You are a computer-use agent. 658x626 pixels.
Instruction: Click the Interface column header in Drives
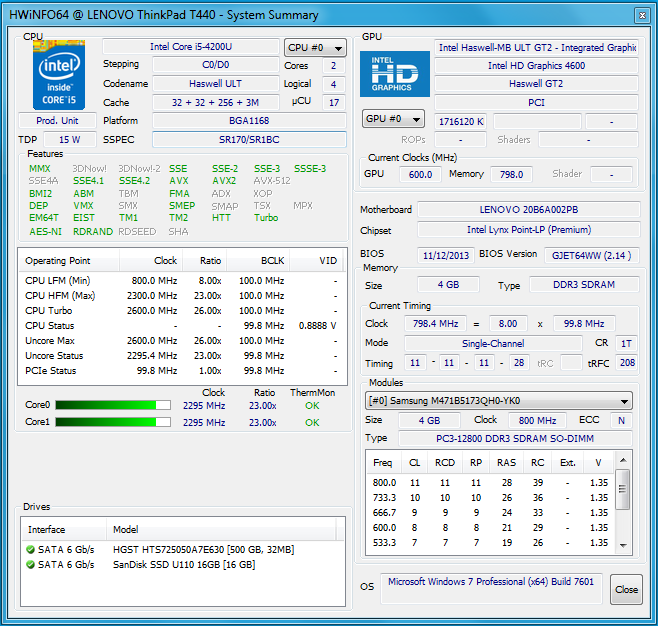click(64, 529)
